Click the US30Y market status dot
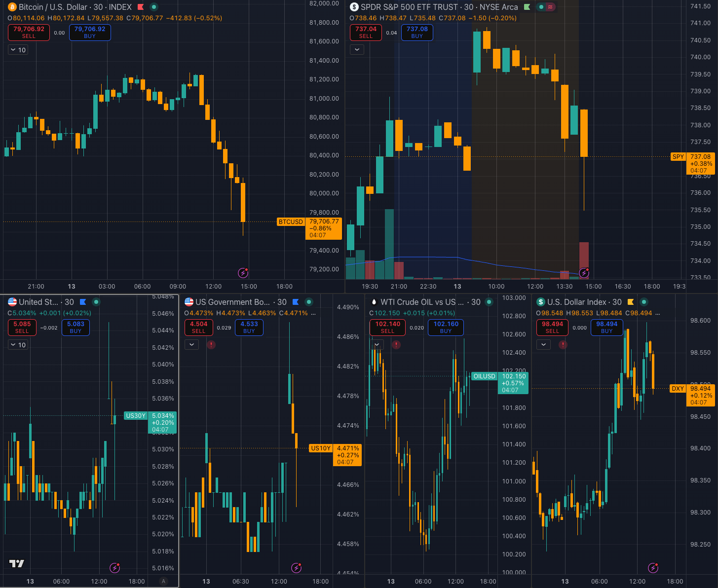Screen dimensions: 718x588 96,302
